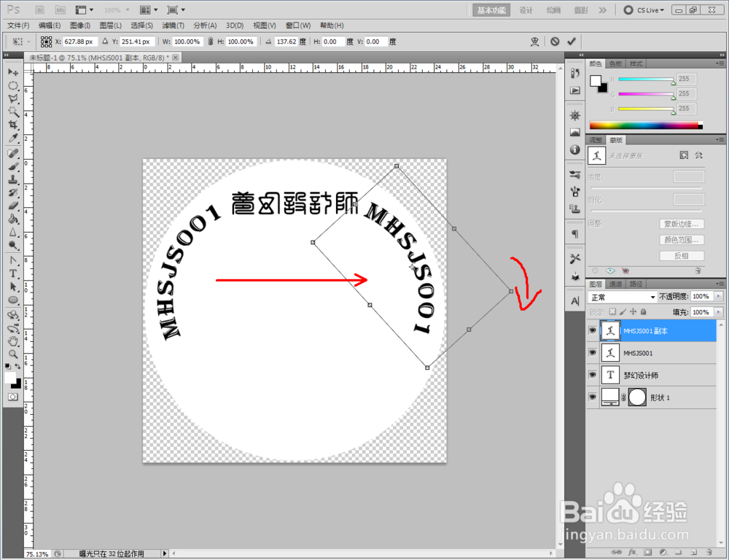Click the W: 100.00% width field
This screenshot has height=560, width=729.
[188, 42]
